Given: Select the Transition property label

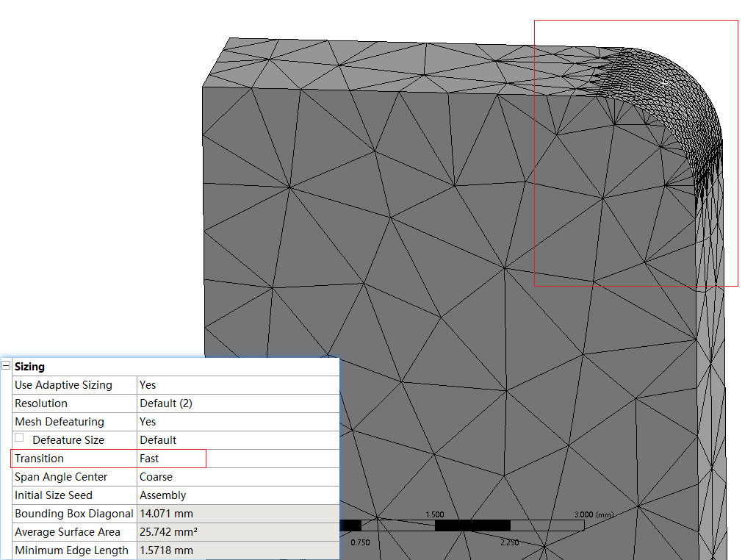Looking at the screenshot, I should (40, 459).
